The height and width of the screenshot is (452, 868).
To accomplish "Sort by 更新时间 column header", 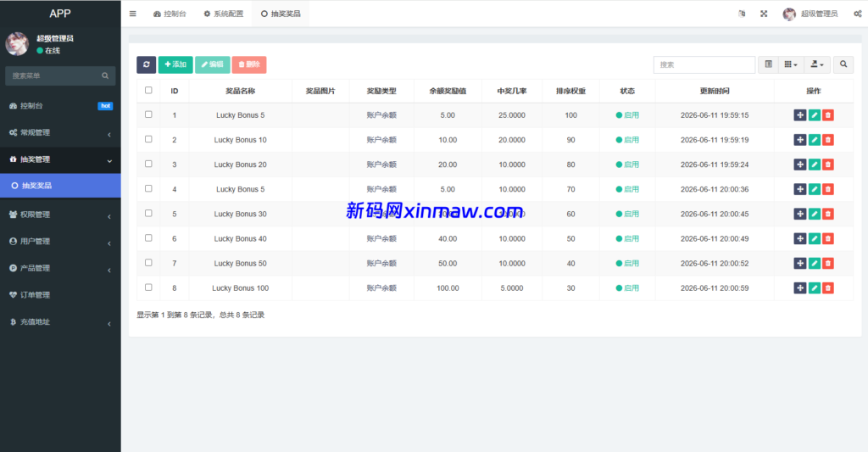I will [714, 91].
